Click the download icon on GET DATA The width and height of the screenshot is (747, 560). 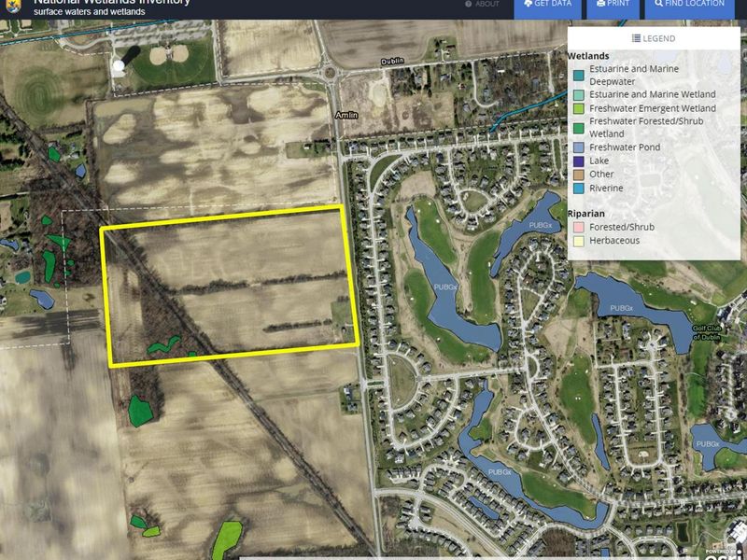click(x=529, y=4)
